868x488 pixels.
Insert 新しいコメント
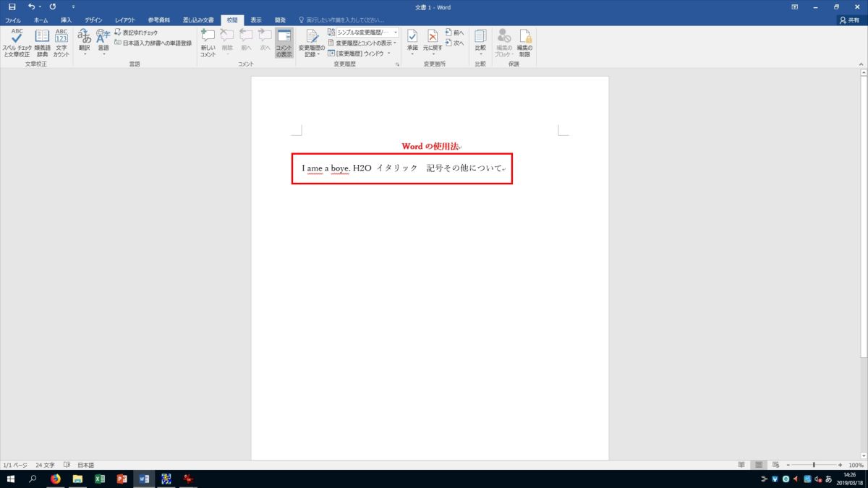point(208,43)
